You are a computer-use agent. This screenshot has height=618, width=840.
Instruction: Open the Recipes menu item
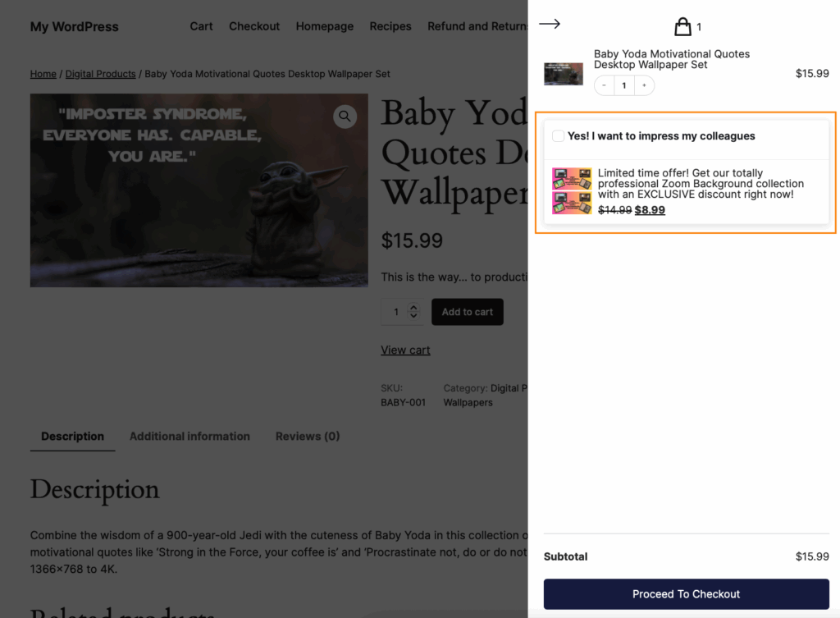(x=390, y=26)
